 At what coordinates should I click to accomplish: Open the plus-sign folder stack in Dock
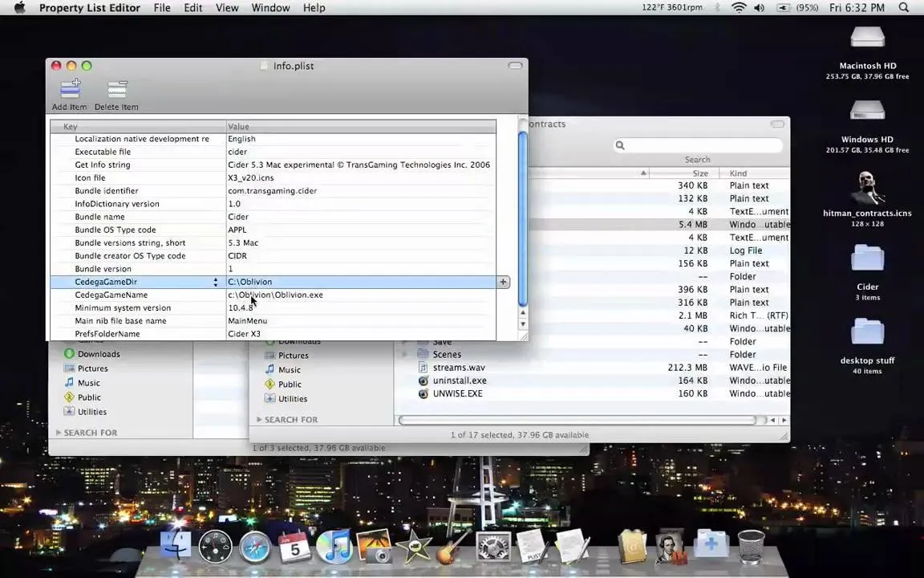711,543
